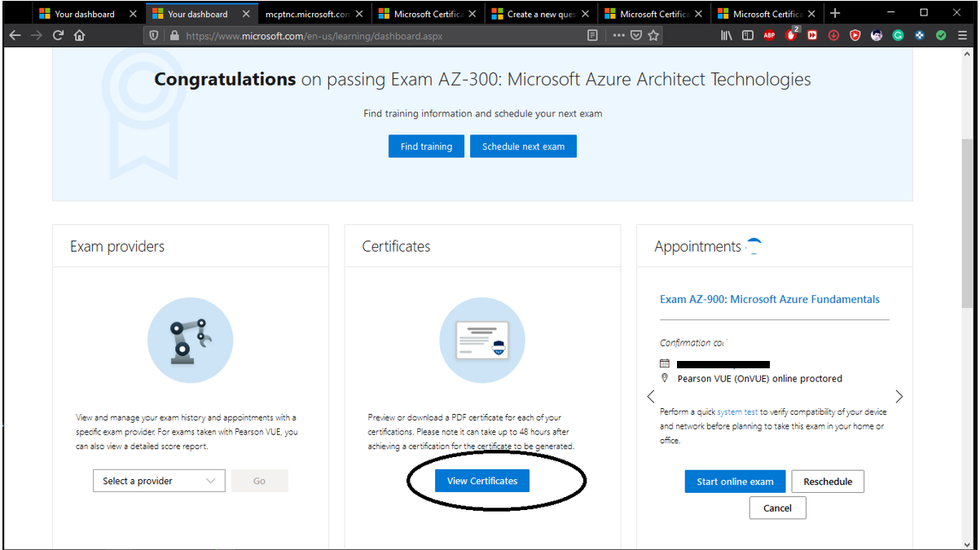
Task: Follow the system test link
Action: pyautogui.click(x=738, y=412)
